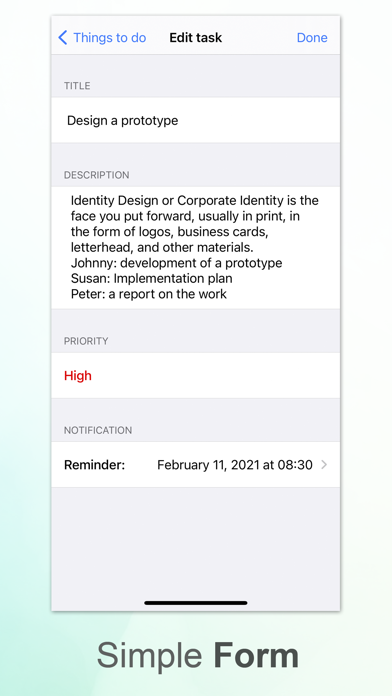The width and height of the screenshot is (392, 696).
Task: Click the line mentioning Johnny's prototype development
Action: (176, 263)
